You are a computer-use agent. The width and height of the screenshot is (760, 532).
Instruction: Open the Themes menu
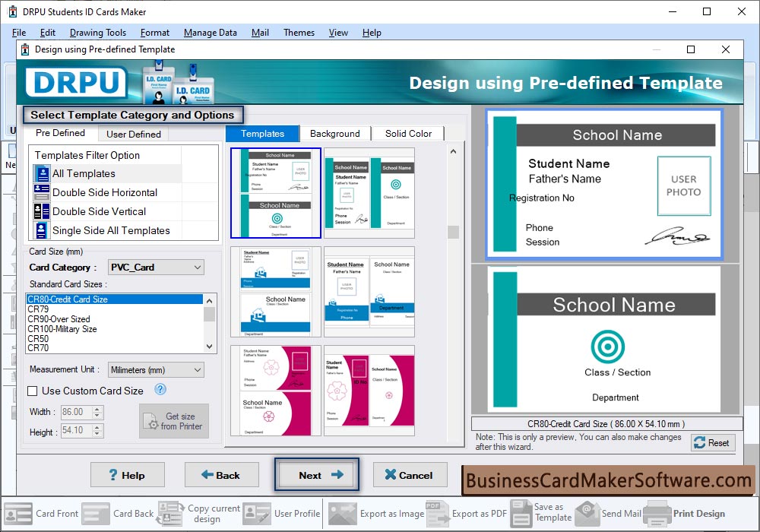pos(299,33)
